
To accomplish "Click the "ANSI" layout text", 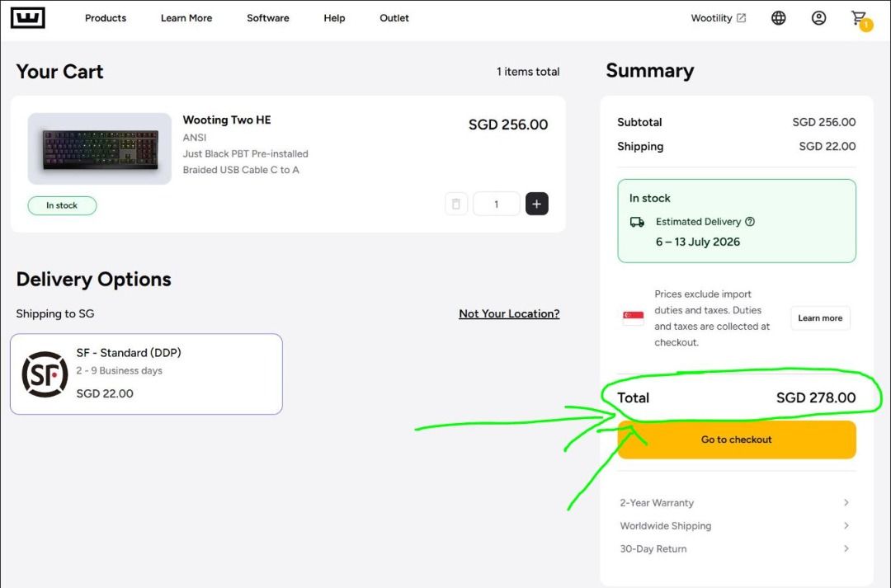I will pyautogui.click(x=195, y=138).
